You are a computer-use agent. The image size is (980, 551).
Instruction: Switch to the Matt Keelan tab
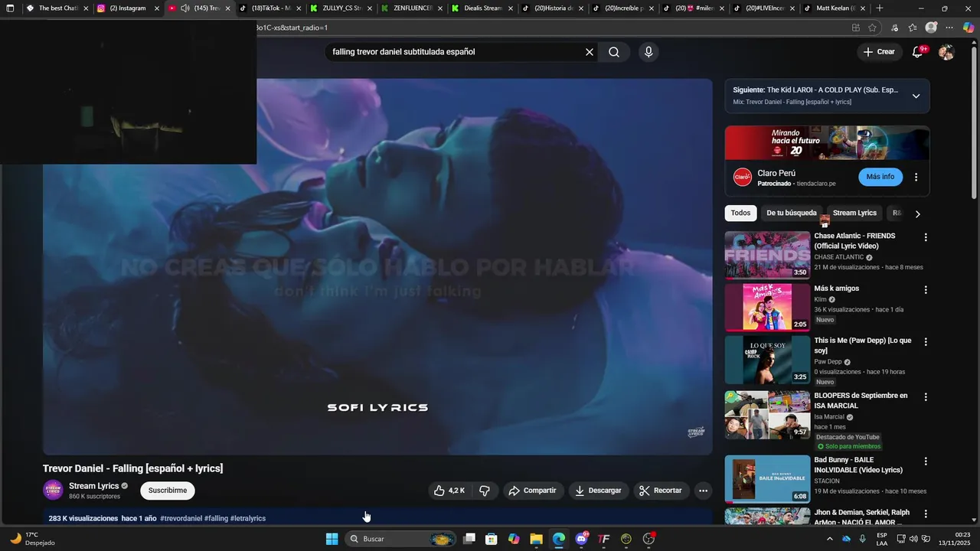[836, 8]
